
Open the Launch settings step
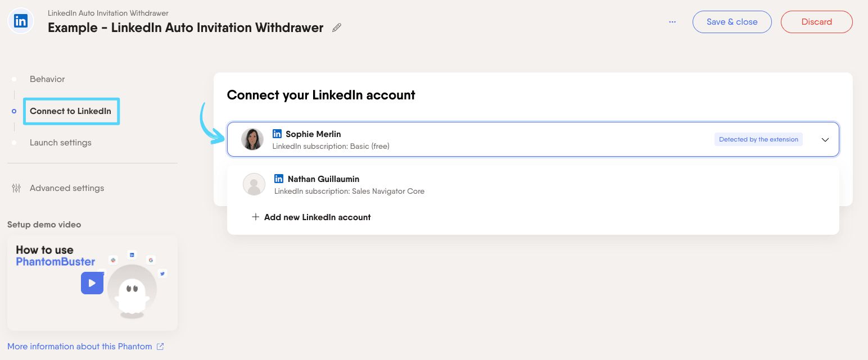[x=61, y=143]
